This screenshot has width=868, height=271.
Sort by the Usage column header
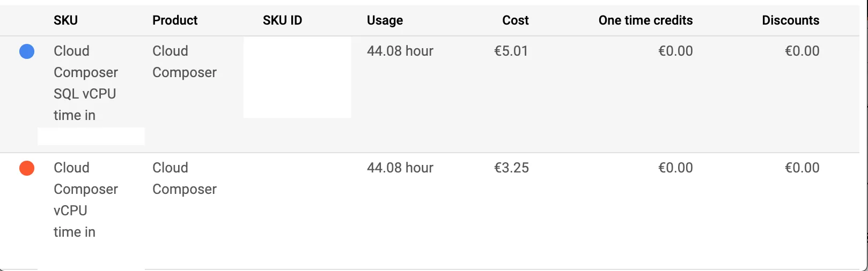[385, 20]
